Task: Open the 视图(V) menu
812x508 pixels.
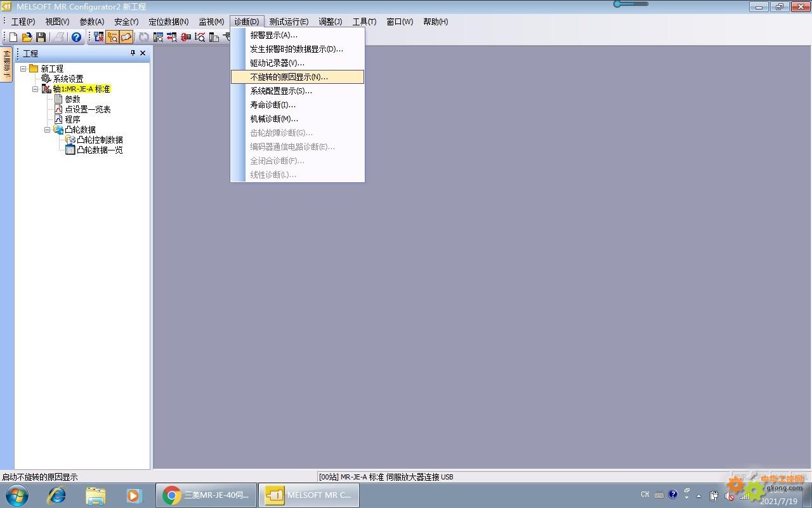Action: (x=57, y=22)
